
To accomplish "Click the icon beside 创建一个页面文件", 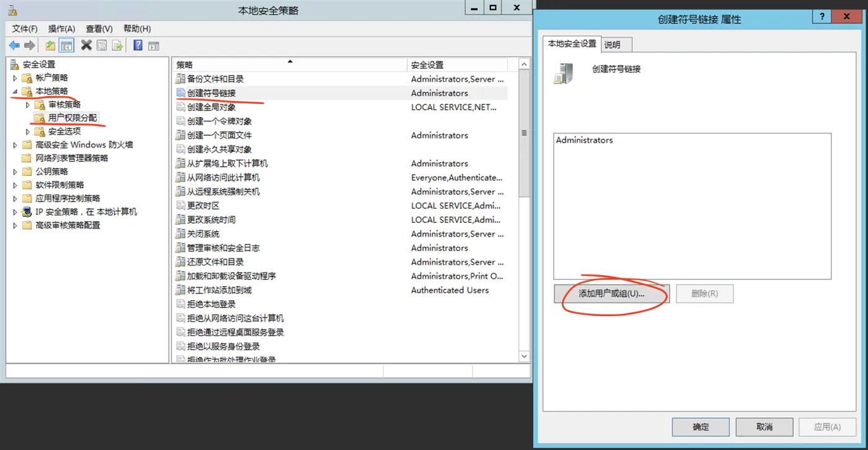I will click(180, 135).
